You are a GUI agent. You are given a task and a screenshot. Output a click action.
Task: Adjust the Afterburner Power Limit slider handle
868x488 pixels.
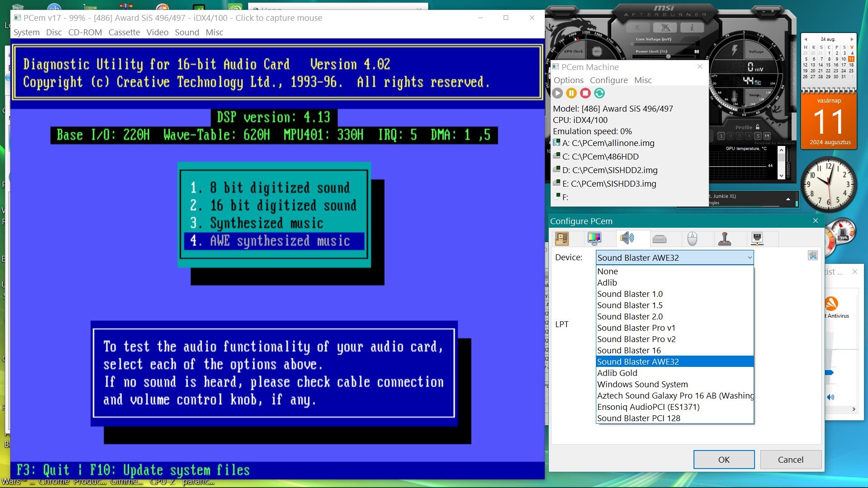pos(669,57)
